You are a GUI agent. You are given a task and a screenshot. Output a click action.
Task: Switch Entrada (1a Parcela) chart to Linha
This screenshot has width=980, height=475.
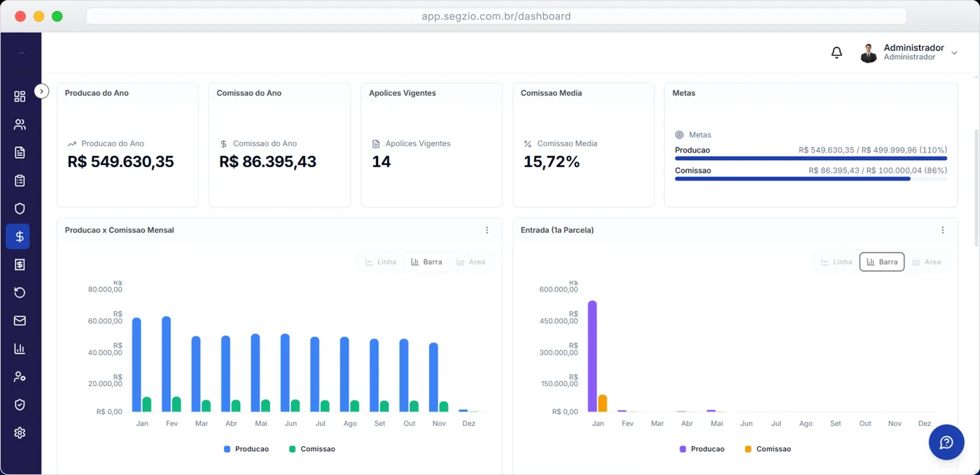click(836, 262)
